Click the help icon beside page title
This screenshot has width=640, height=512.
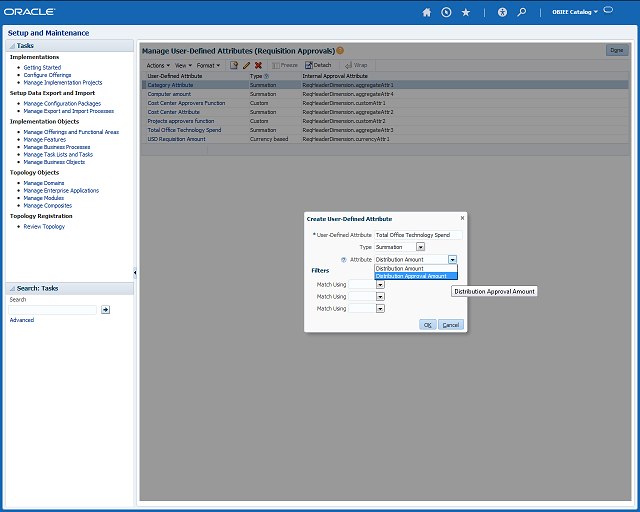(340, 51)
